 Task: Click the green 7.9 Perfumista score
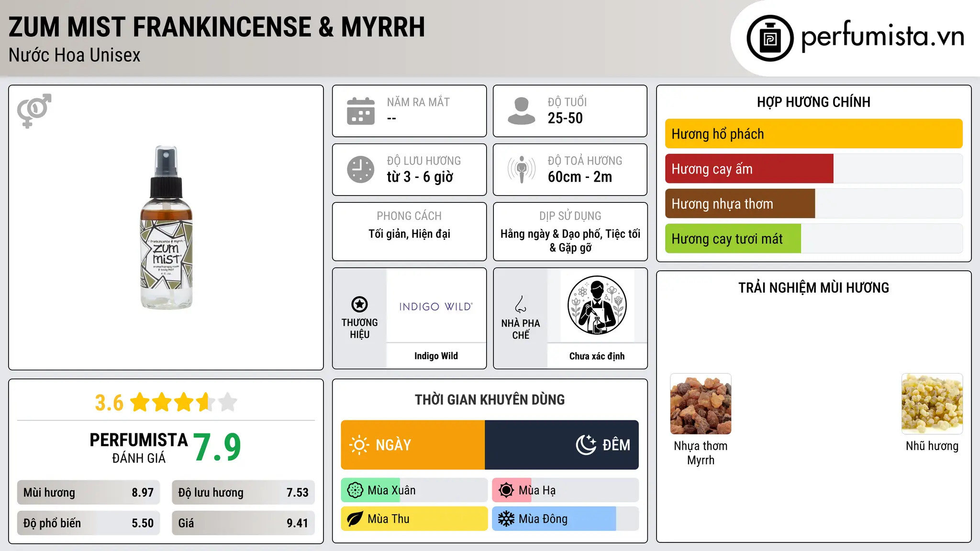tap(217, 447)
